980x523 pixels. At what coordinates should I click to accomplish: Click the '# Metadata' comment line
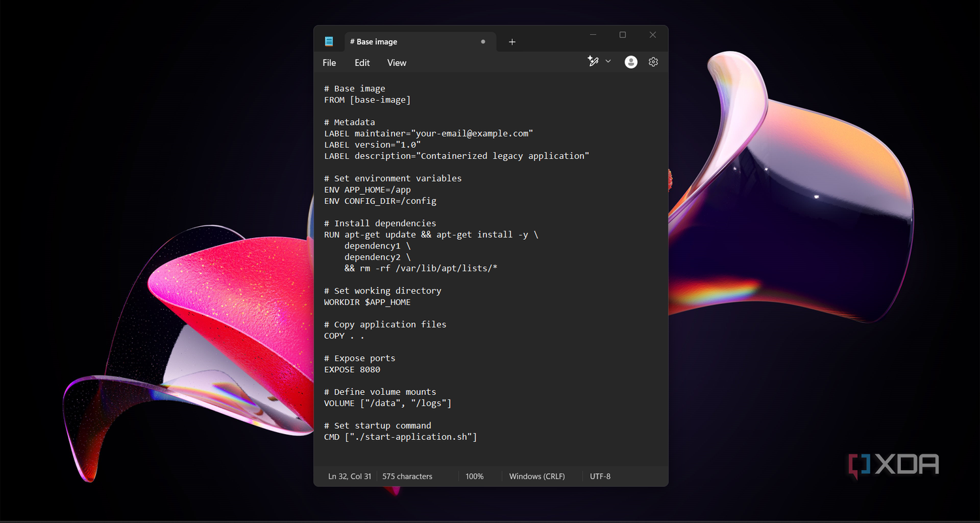350,122
